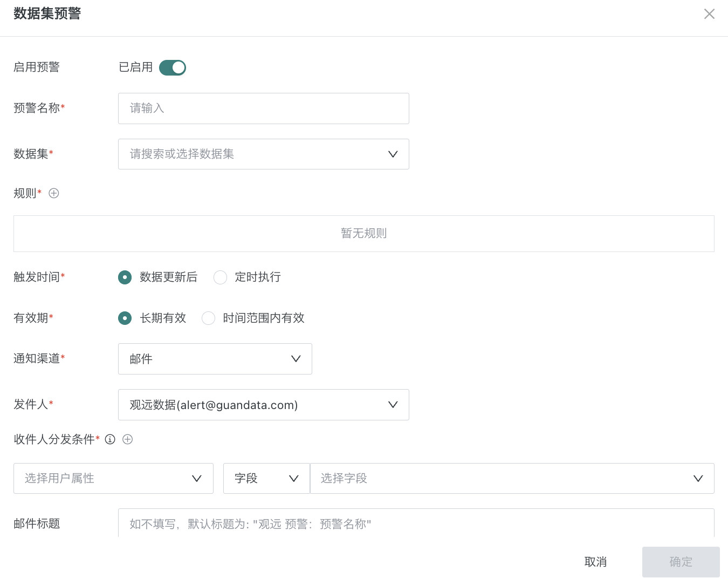Click the 取消 button
Image resolution: width=728 pixels, height=585 pixels.
pos(595,562)
